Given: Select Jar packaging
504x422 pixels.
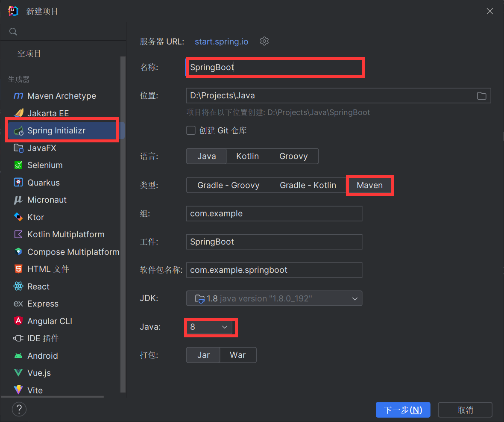Looking at the screenshot, I should click(x=203, y=355).
